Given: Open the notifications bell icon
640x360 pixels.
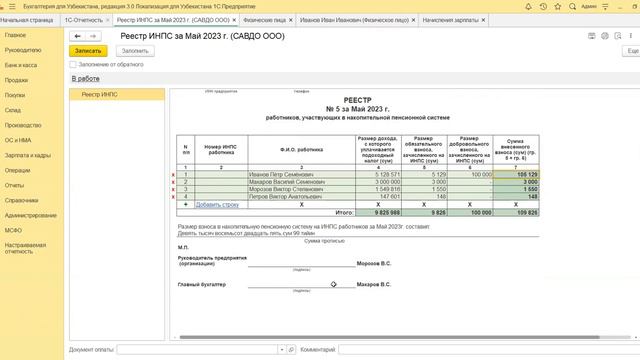Looking at the screenshot, I should [x=528, y=7].
